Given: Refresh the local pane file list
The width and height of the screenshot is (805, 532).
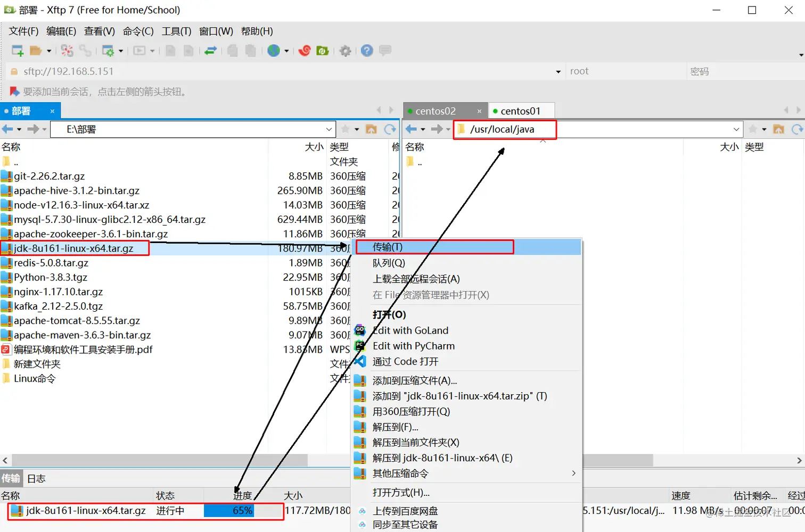Looking at the screenshot, I should 390,129.
